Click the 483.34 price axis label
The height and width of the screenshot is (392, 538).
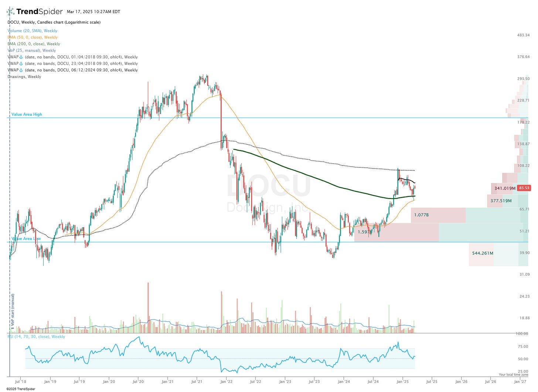[x=524, y=35]
